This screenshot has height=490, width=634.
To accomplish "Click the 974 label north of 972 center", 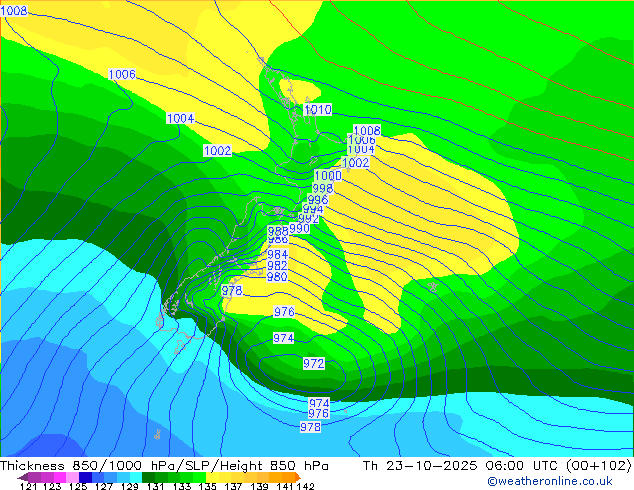I will (283, 338).
